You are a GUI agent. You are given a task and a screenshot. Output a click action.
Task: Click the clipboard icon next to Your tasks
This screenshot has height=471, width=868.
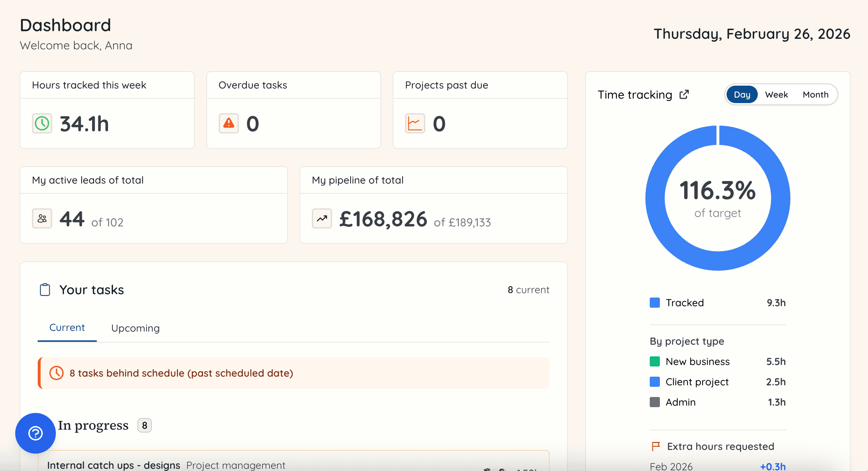click(x=45, y=290)
